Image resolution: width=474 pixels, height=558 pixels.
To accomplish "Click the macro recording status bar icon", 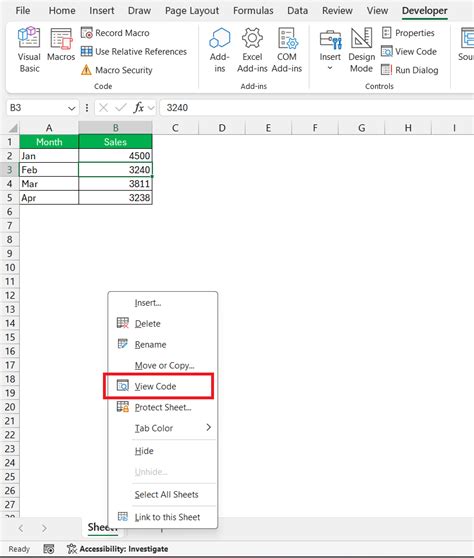I will [49, 549].
